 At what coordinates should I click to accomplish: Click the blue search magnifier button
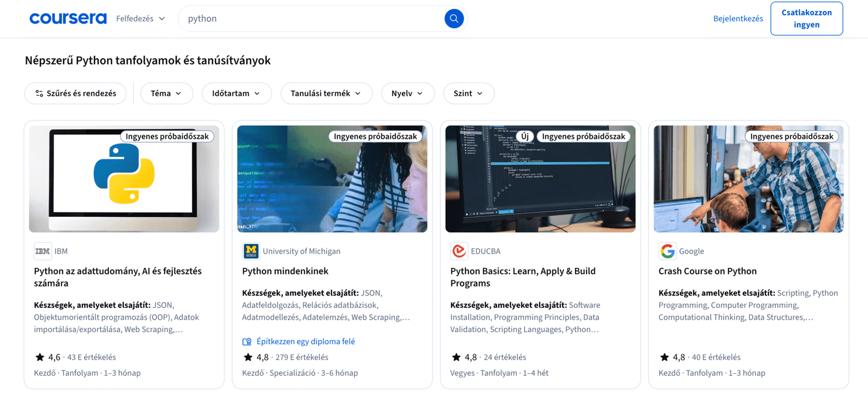[454, 18]
